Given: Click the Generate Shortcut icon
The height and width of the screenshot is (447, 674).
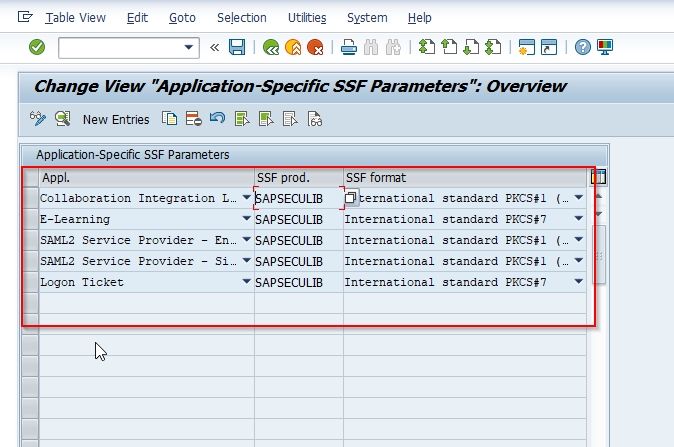Looking at the screenshot, I should [x=549, y=47].
